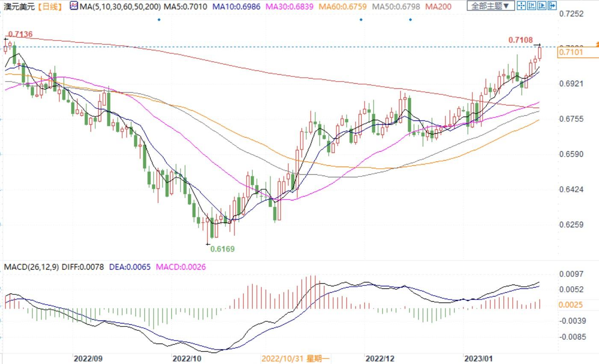Click the blue event dot above 2022/09
Image resolution: width=599 pixels, height=364 pixels.
159,20
